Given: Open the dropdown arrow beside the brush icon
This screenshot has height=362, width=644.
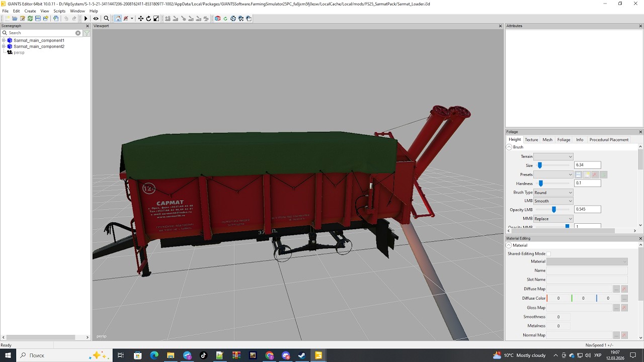Looking at the screenshot, I should tap(132, 19).
